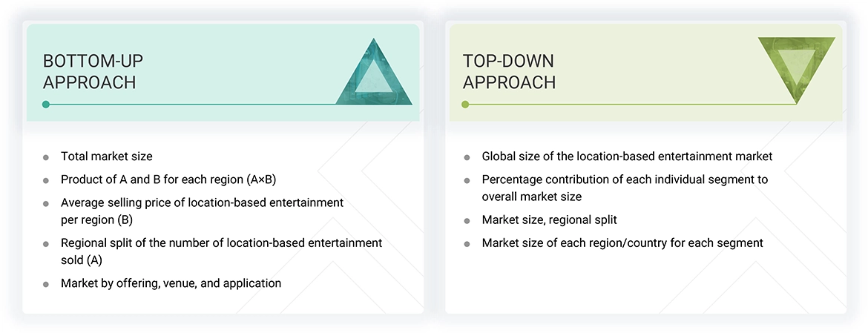Image resolution: width=868 pixels, height=333 pixels.
Task: Click Market by offering, venue, and application
Action: [x=171, y=283]
